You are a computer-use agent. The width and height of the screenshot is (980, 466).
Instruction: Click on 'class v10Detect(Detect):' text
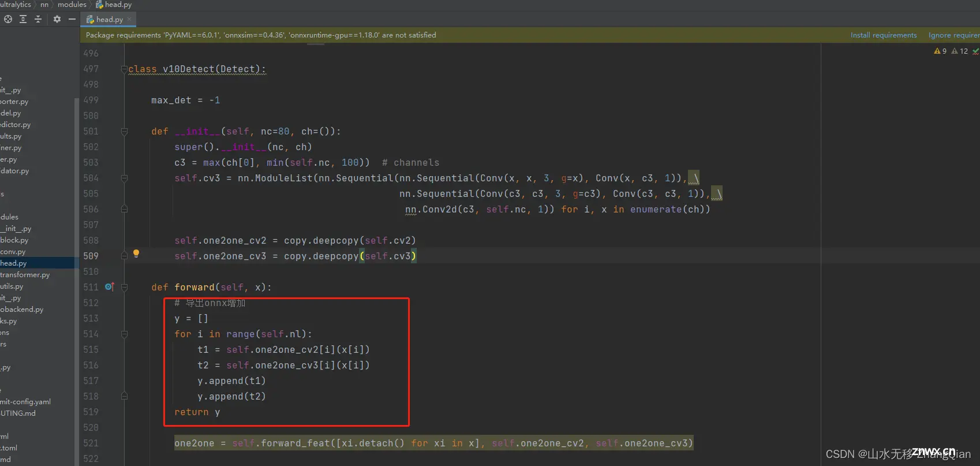click(197, 69)
